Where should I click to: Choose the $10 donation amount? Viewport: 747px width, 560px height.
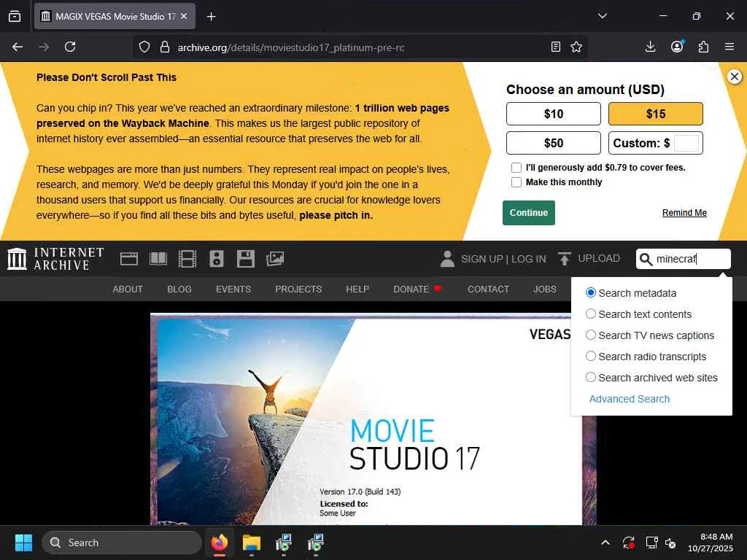click(x=553, y=114)
